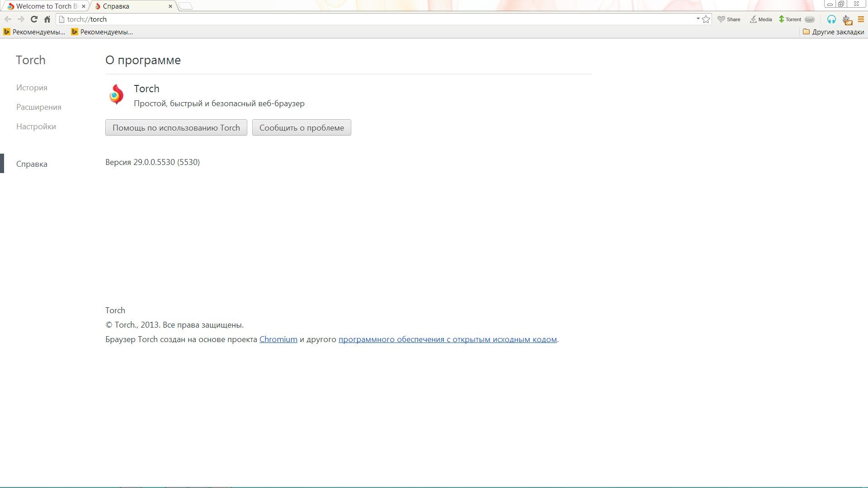Click the Torch sidebar heading
Screen dimensions: 868x488
tap(31, 60)
